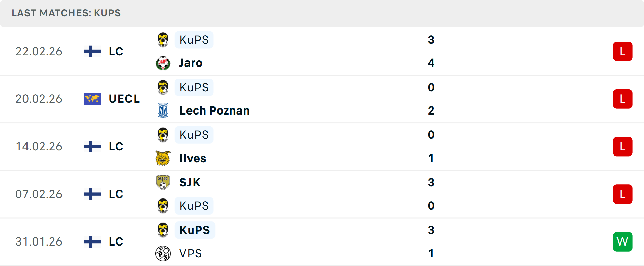Click the Ilves lynx logo
The image size is (644, 266).
[163, 158]
